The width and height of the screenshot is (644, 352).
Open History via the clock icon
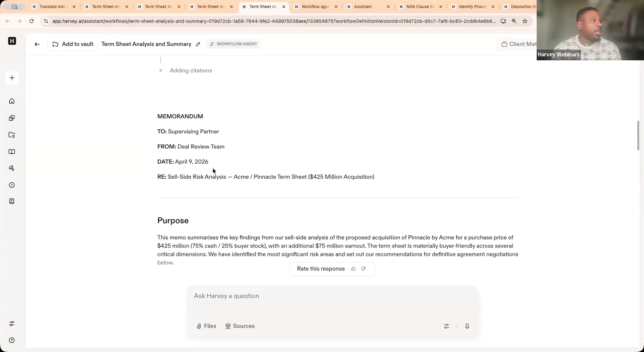[12, 185]
